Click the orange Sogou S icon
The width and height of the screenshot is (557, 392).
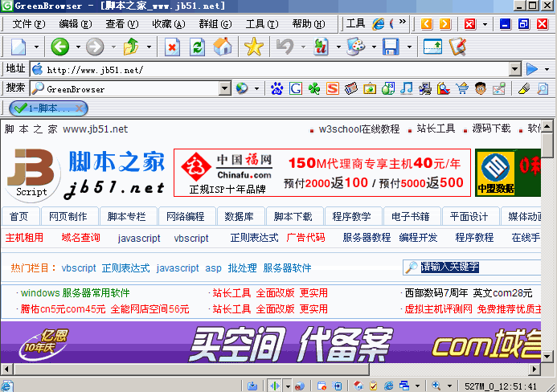pyautogui.click(x=333, y=88)
